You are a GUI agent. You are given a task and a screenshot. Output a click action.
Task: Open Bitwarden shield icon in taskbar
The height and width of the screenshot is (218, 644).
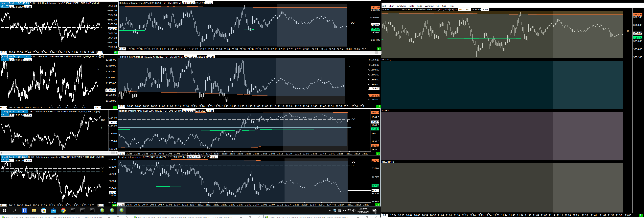click(x=24, y=210)
